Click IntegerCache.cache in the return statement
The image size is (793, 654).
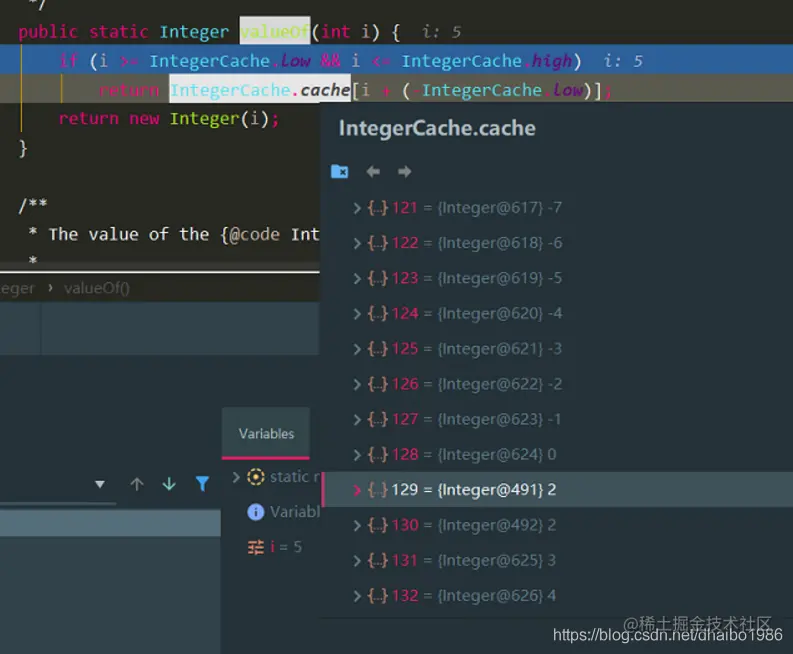tap(260, 90)
